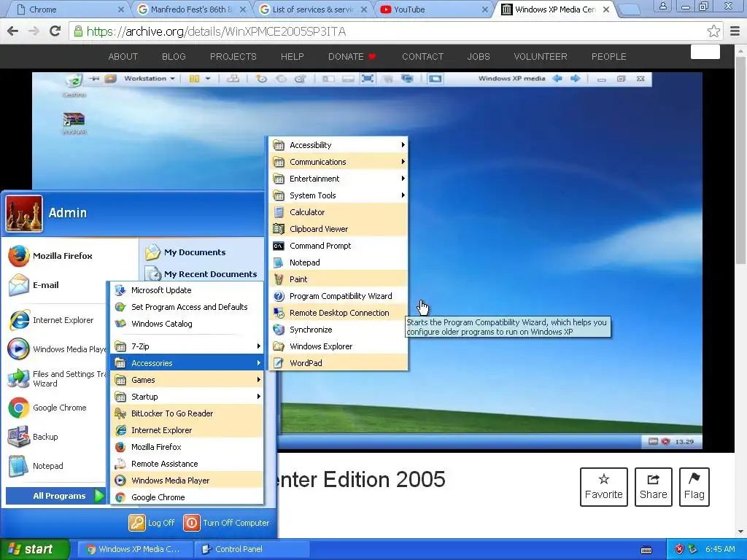
Task: Click Synchronize in Accessories menu
Action: [x=338, y=330]
